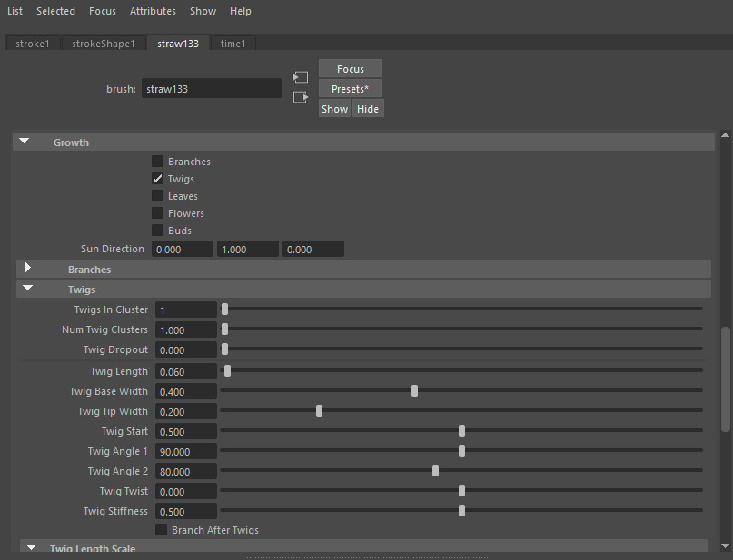Click the Twig Angle 1 slider handle
Viewport: 733px width, 560px height.
coord(461,451)
